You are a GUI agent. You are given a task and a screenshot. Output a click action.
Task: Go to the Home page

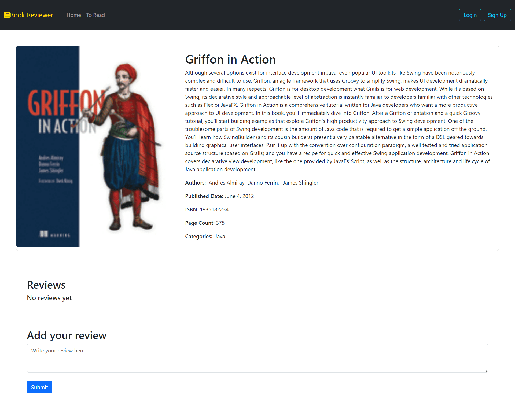click(74, 15)
